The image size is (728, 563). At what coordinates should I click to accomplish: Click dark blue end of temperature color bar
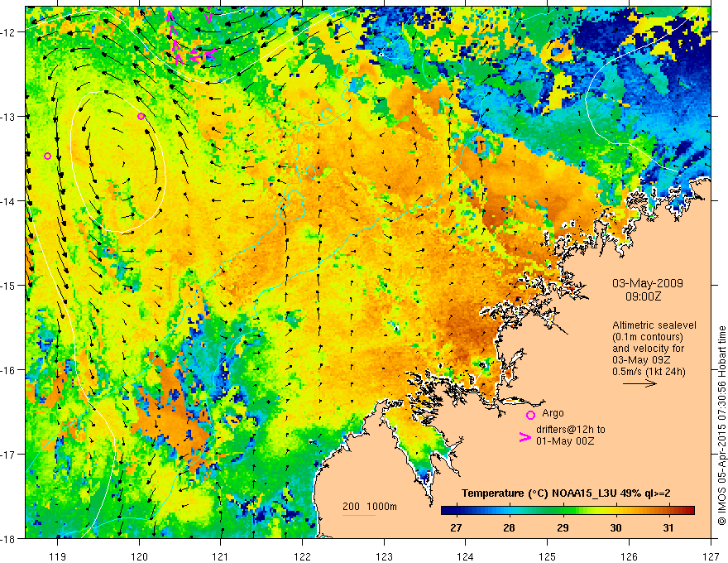[447, 511]
